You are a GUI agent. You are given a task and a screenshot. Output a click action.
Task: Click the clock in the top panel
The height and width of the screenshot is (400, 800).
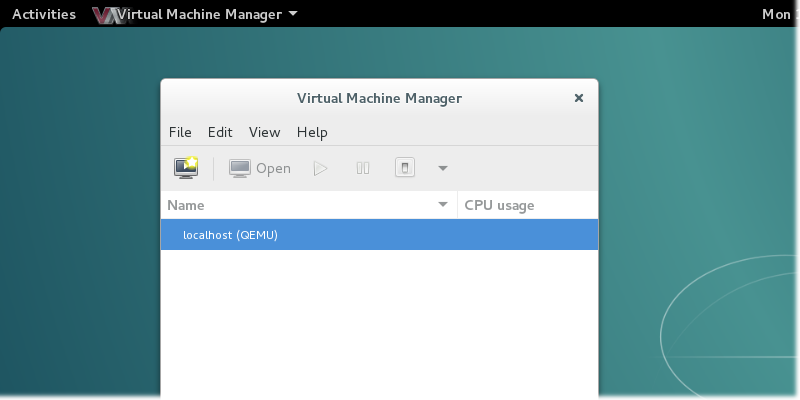coord(778,14)
